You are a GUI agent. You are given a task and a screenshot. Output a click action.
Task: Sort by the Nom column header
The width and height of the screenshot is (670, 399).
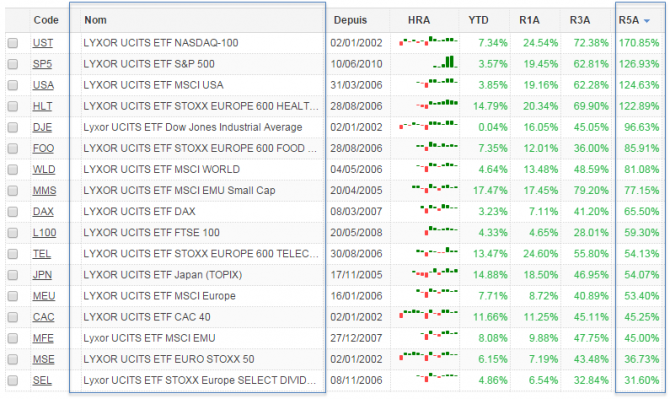click(x=95, y=20)
